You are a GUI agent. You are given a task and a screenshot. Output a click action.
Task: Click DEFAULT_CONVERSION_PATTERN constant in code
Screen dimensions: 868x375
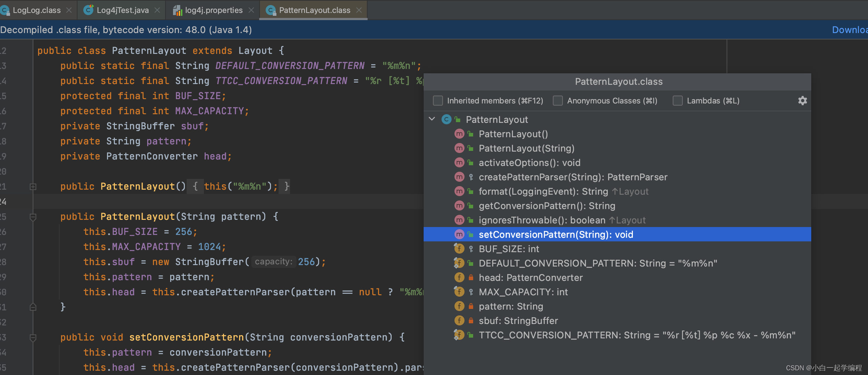[x=290, y=66]
